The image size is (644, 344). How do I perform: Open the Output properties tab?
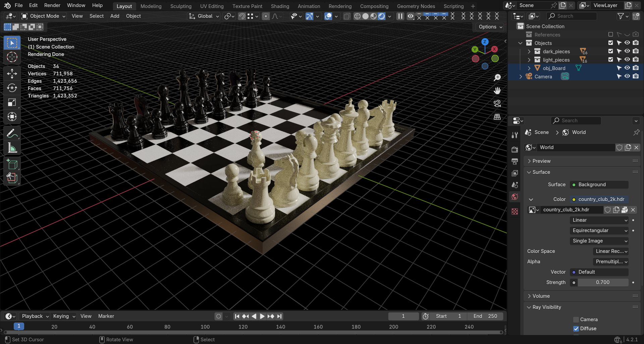pyautogui.click(x=515, y=161)
